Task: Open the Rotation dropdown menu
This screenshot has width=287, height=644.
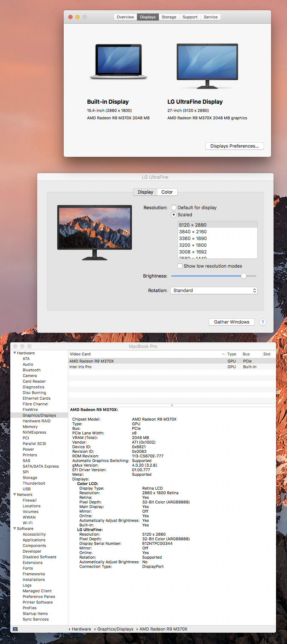Action: tap(214, 290)
